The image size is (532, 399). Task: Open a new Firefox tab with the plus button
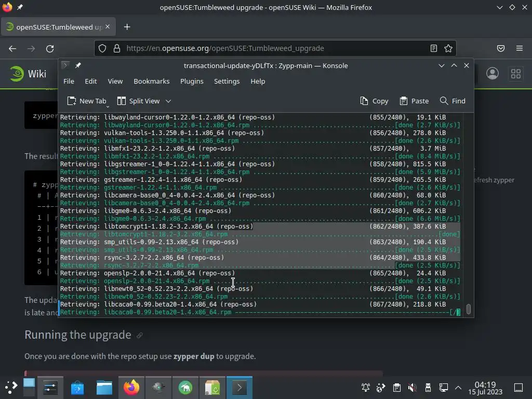click(x=127, y=27)
